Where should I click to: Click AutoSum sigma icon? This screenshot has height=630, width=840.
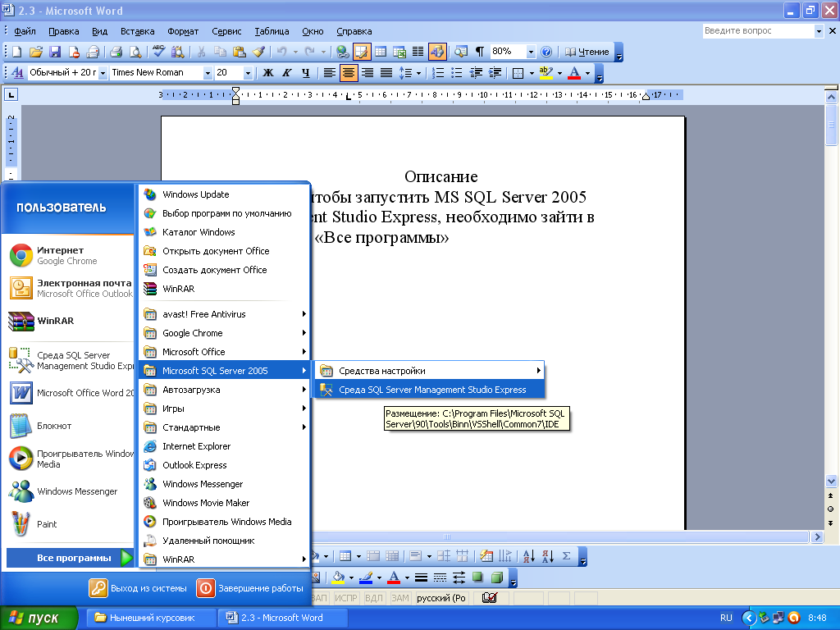point(566,556)
